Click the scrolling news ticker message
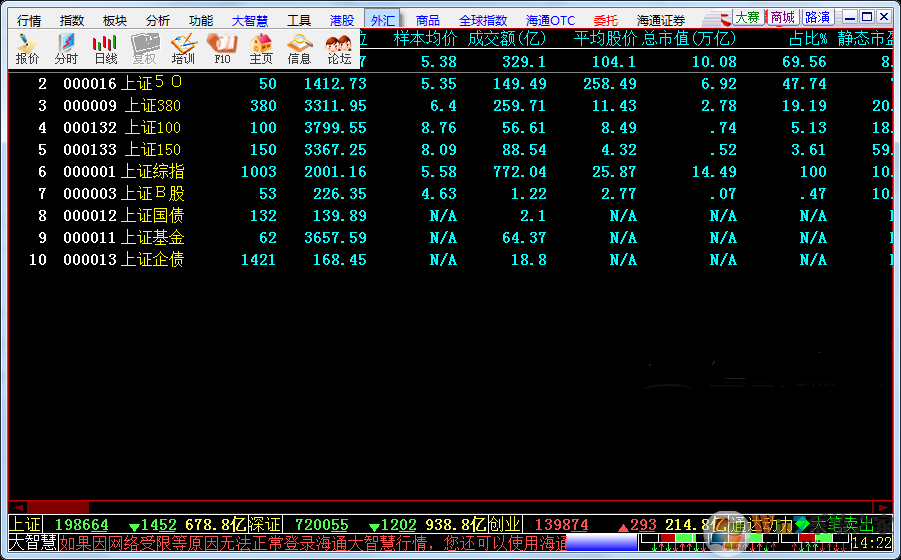The width and height of the screenshot is (901, 560). tap(313, 542)
